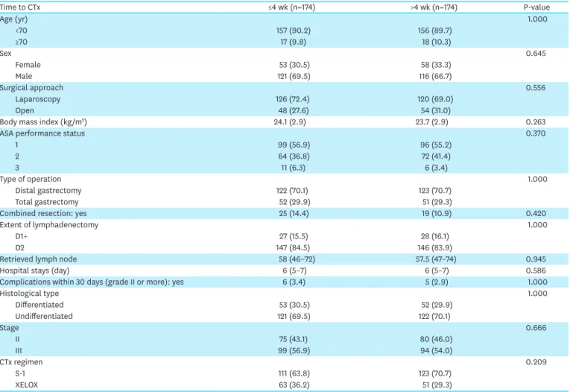
Task: Click the 'Time to CTx' header cell
Action: point(20,7)
